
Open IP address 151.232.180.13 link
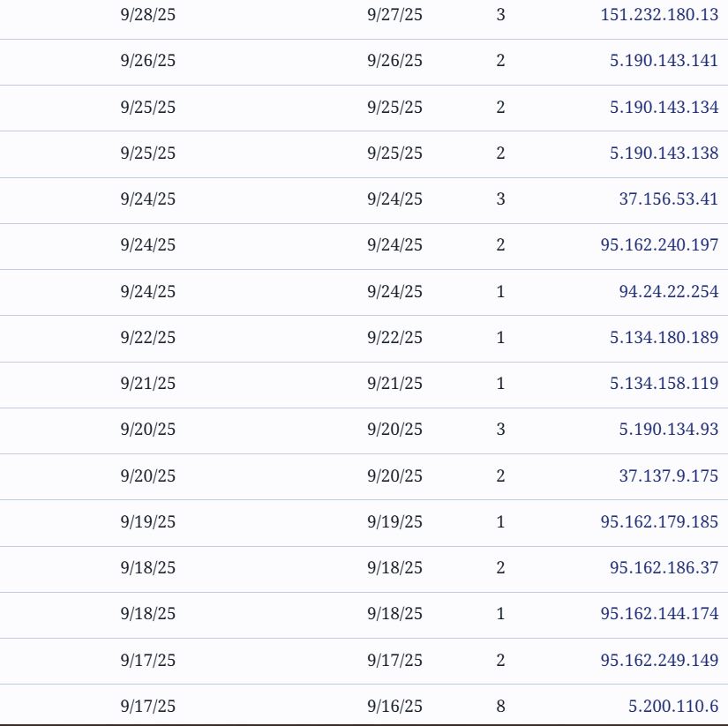(x=658, y=15)
